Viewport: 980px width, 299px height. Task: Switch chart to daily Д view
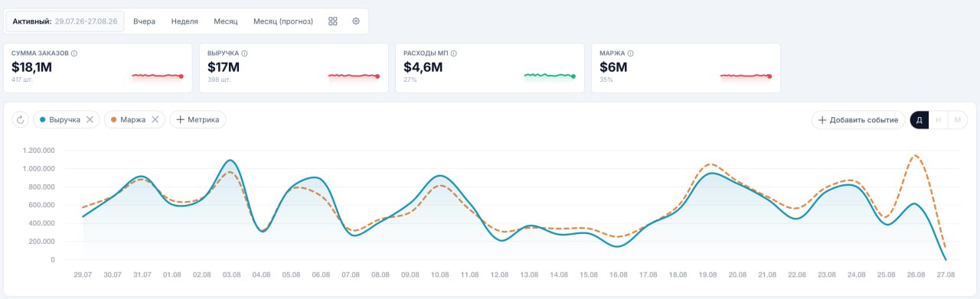[919, 120]
